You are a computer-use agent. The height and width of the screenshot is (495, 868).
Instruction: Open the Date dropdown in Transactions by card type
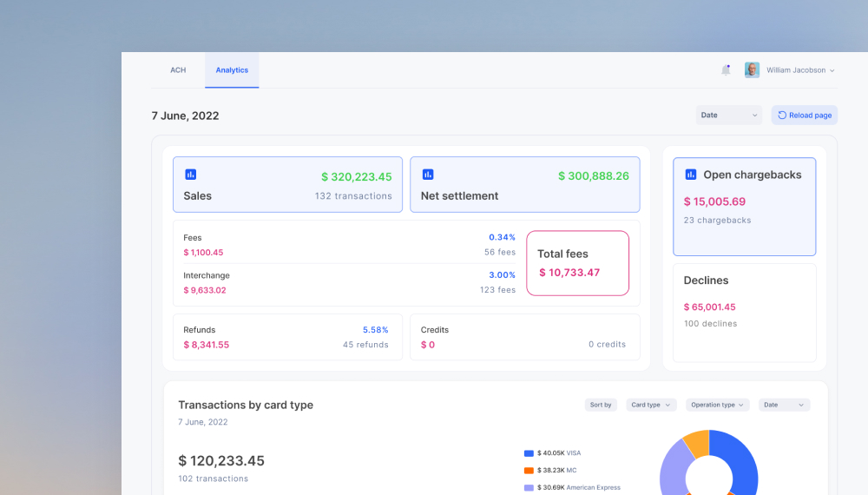[785, 405]
